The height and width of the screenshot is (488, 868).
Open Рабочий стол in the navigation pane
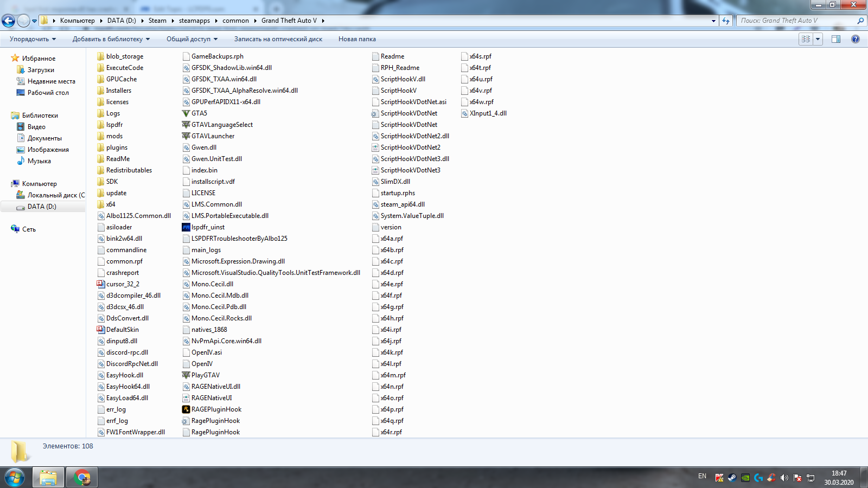[x=48, y=93]
